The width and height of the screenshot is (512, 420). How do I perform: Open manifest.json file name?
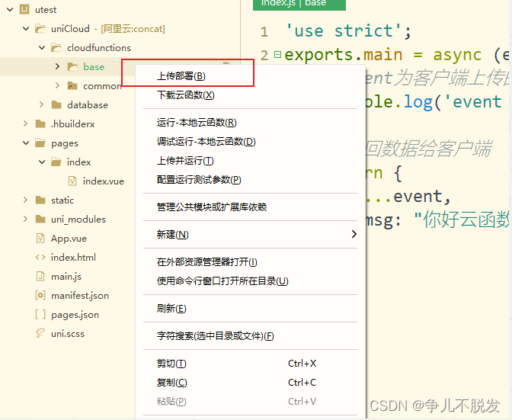tap(80, 296)
